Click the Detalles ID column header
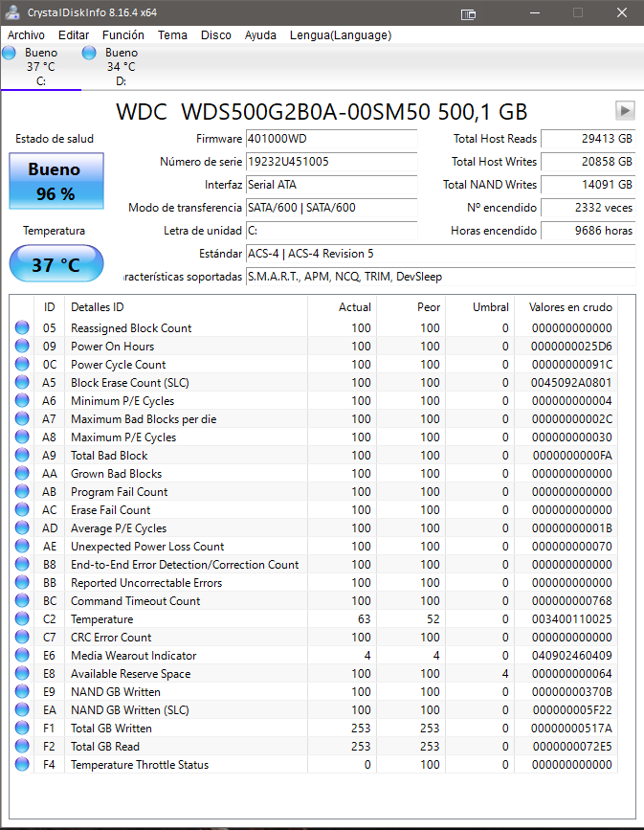Viewport: 644px width, 830px height. click(186, 307)
